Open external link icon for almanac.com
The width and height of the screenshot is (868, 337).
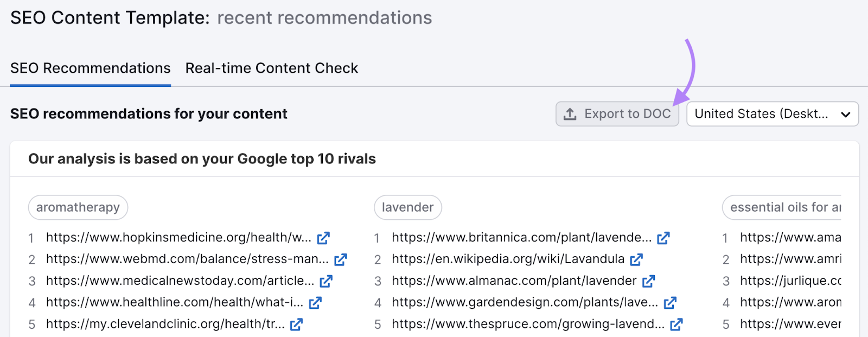click(x=648, y=281)
